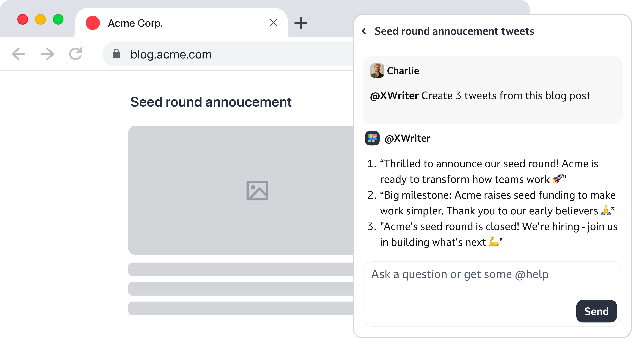Viewport: 644px width, 338px height.
Task: Click the yellow minimize window button
Action: pos(41,19)
